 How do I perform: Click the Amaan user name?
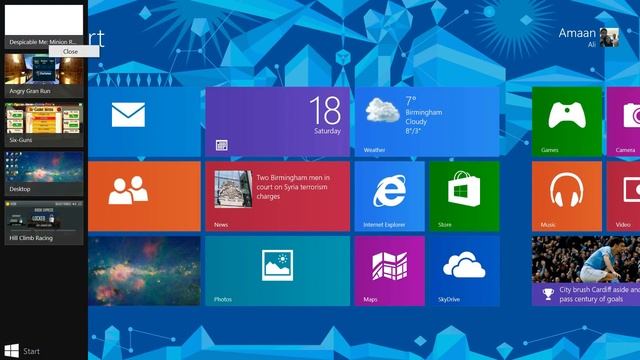pos(577,33)
